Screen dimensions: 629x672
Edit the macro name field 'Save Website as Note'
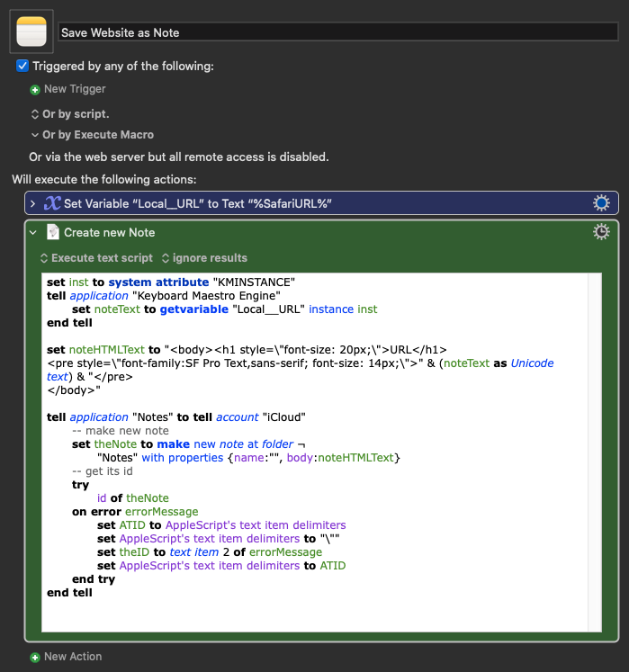point(337,32)
